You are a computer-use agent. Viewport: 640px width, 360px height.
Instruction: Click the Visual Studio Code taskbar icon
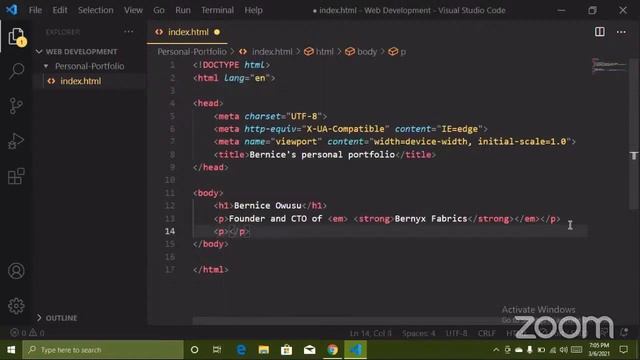pos(356,350)
